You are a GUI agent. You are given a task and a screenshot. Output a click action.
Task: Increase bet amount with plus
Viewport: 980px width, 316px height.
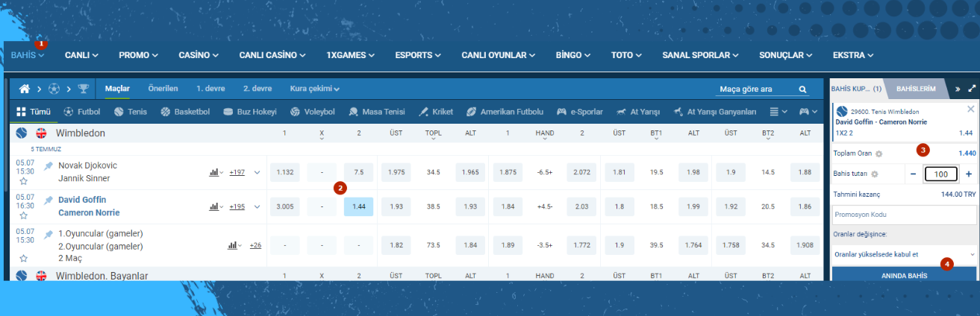tap(969, 174)
